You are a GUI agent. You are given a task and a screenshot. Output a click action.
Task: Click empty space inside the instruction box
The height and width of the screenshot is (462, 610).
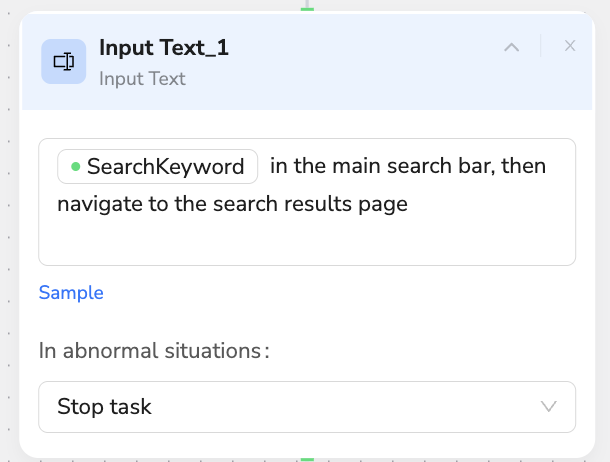coord(307,241)
